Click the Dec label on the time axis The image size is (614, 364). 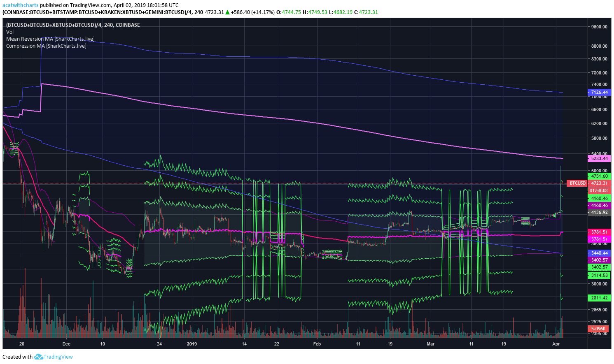[66, 344]
